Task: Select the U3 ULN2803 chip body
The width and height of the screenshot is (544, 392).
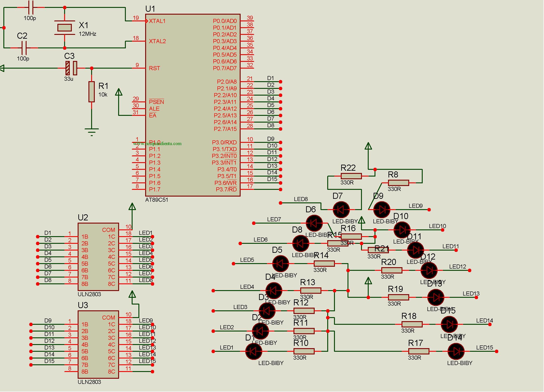Action: pyautogui.click(x=98, y=345)
